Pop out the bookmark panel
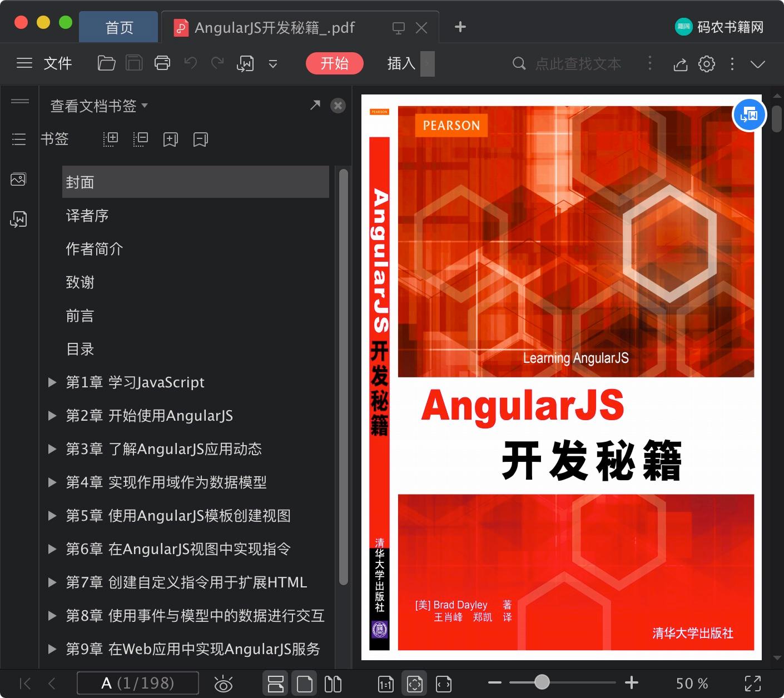This screenshot has width=784, height=698. [315, 105]
